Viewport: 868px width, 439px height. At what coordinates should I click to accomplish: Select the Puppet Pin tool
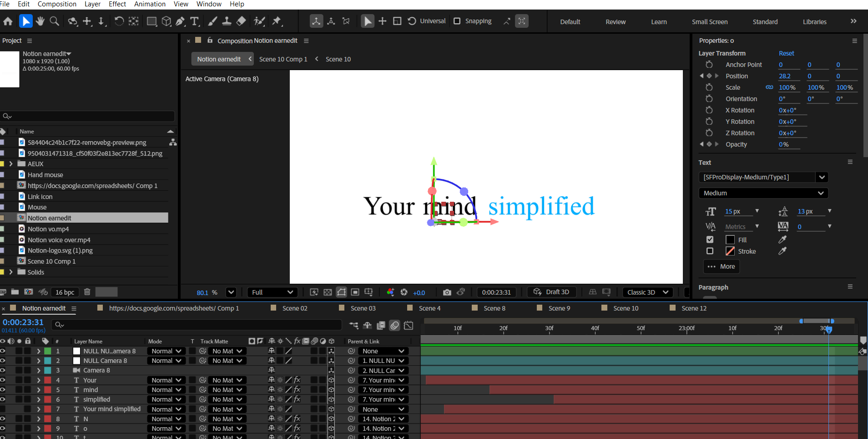point(277,21)
